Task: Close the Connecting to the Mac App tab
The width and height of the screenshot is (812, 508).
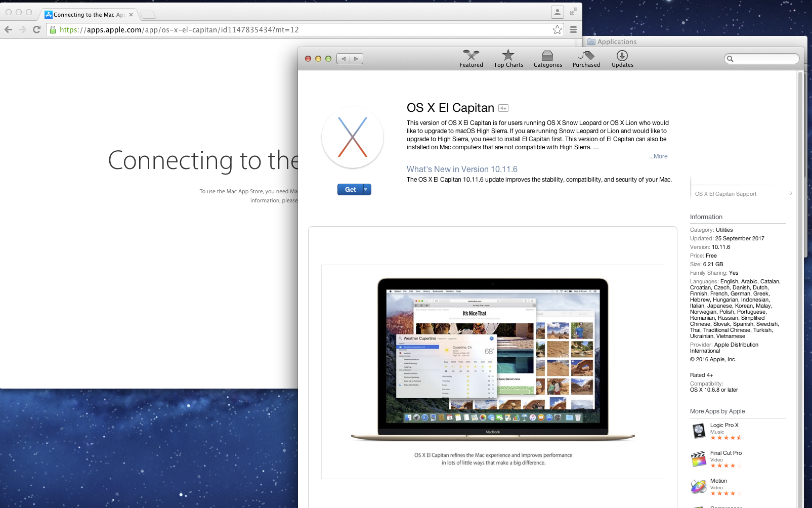Action: [x=131, y=15]
